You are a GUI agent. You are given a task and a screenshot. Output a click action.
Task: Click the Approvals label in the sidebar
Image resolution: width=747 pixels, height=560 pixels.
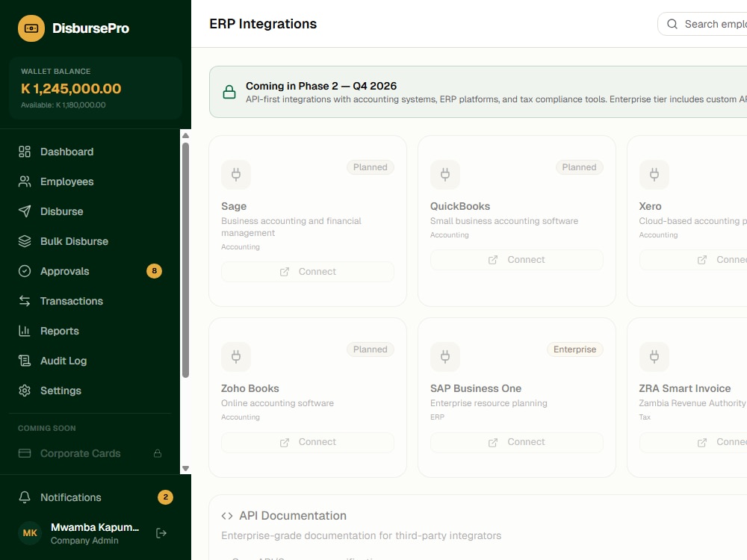65,272
